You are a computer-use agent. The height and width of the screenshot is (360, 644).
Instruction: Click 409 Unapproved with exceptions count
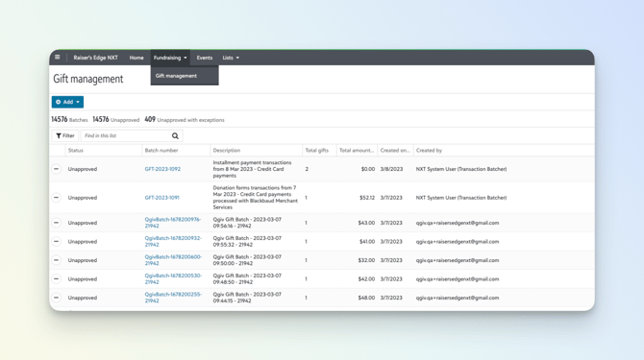pyautogui.click(x=185, y=120)
